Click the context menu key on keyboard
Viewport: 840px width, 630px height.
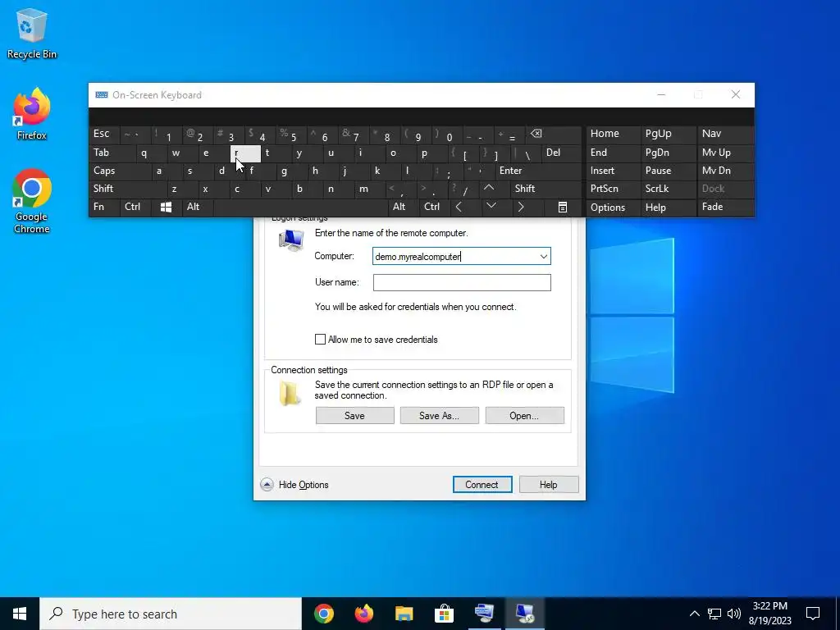point(563,208)
